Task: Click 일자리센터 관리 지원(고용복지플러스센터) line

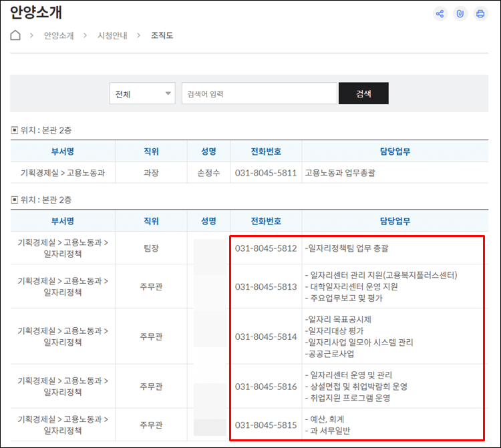Action: (x=381, y=275)
